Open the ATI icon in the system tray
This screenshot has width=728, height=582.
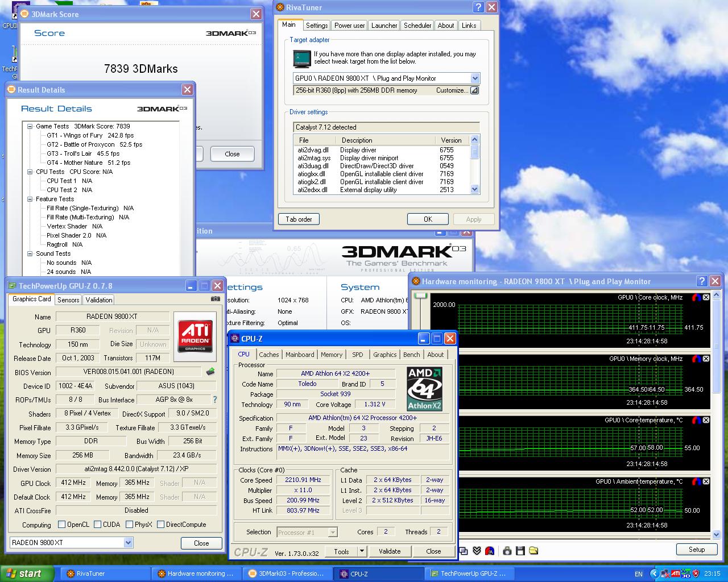676,573
